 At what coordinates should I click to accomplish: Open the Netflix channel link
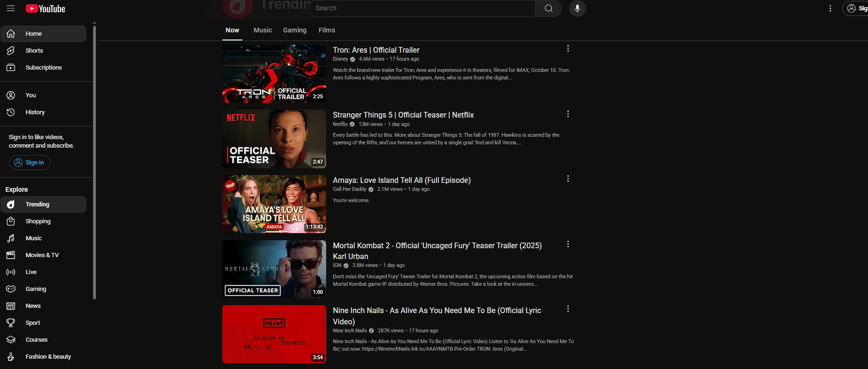click(x=340, y=124)
